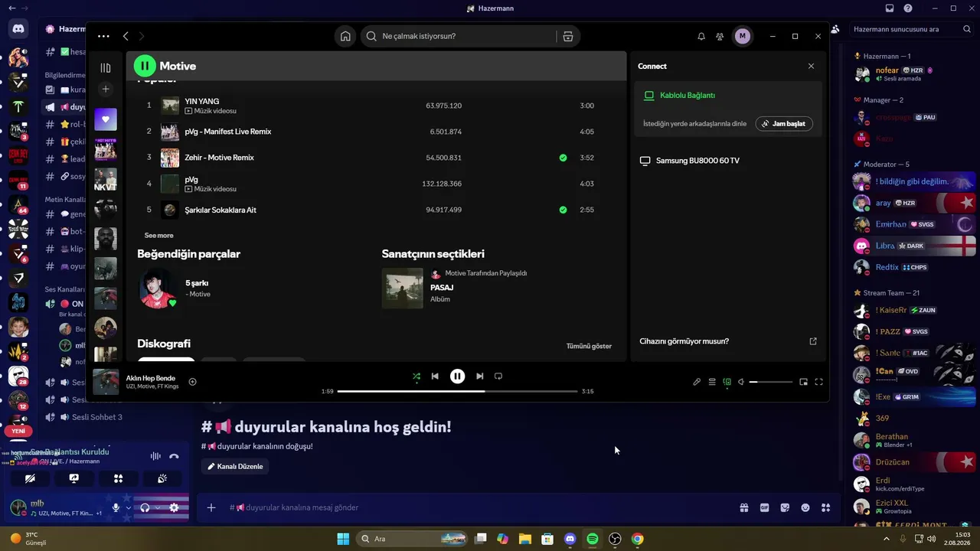Disconnect from the Discord voice channel
The image size is (980, 551).
[x=174, y=456]
